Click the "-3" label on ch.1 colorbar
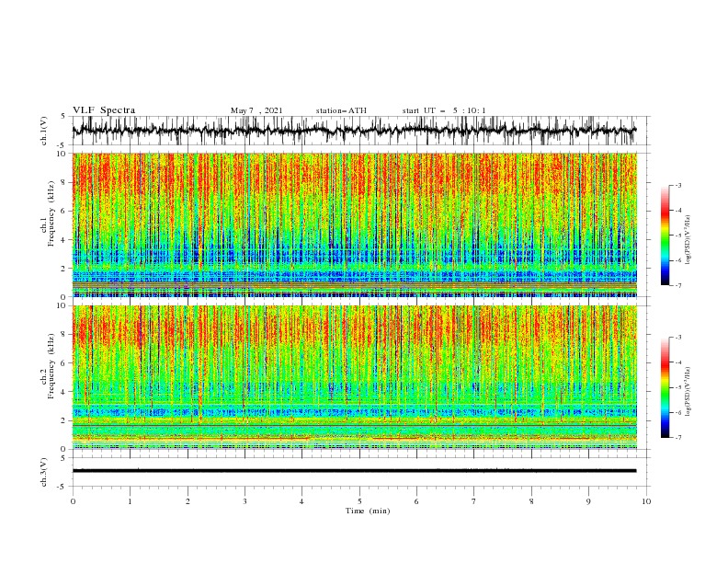The height and width of the screenshot is (563, 728). [x=677, y=185]
